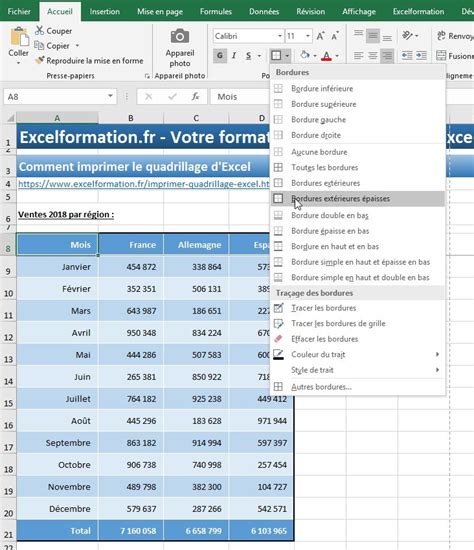Click Reproduire la mise en forme brush
The image size is (474, 550).
pyautogui.click(x=39, y=60)
